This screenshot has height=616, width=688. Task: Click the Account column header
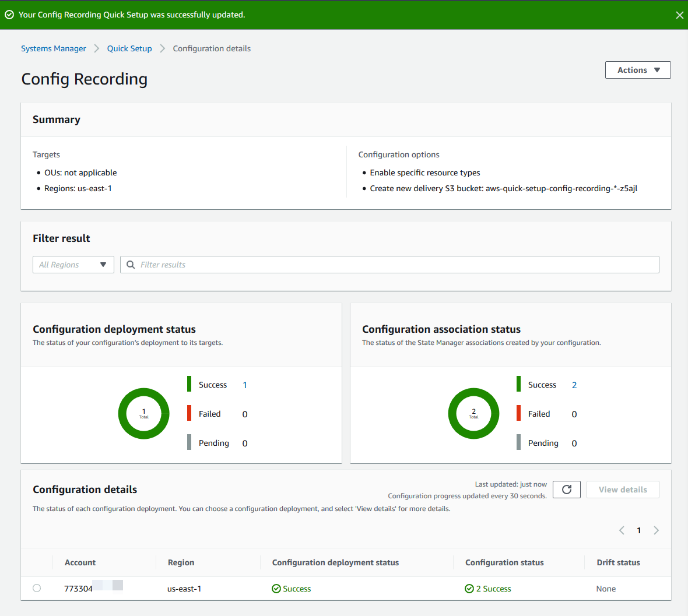click(x=80, y=562)
